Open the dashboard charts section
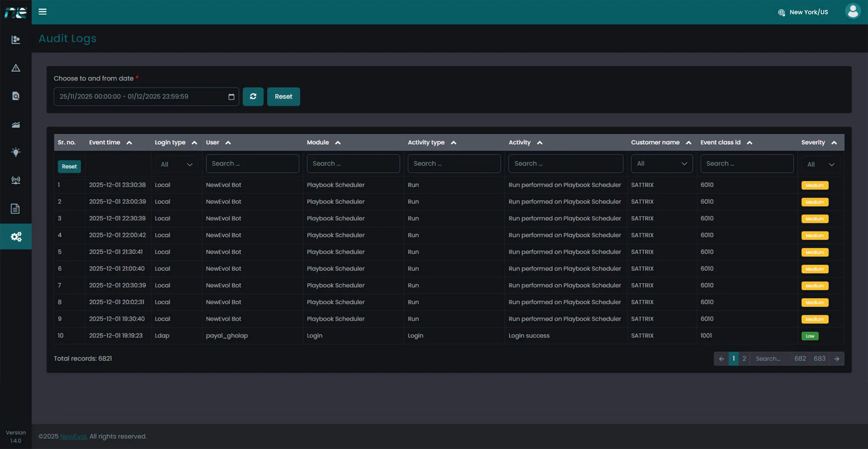This screenshot has height=449, width=868. pos(16,39)
